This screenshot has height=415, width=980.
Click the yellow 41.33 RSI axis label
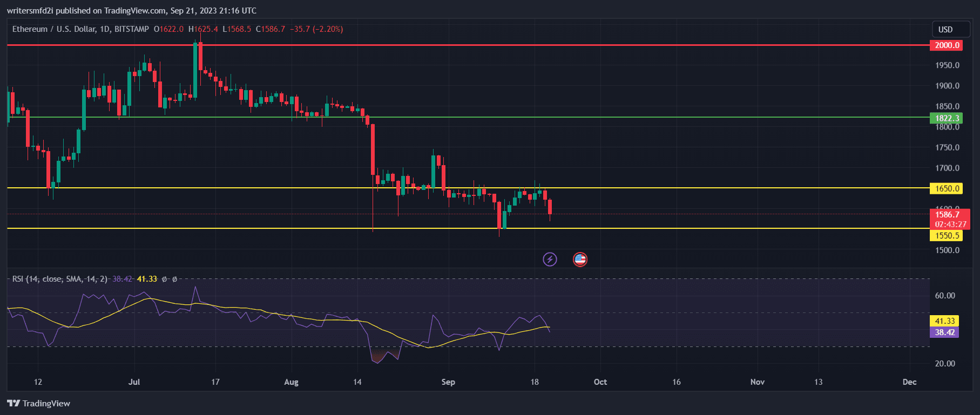pos(944,321)
